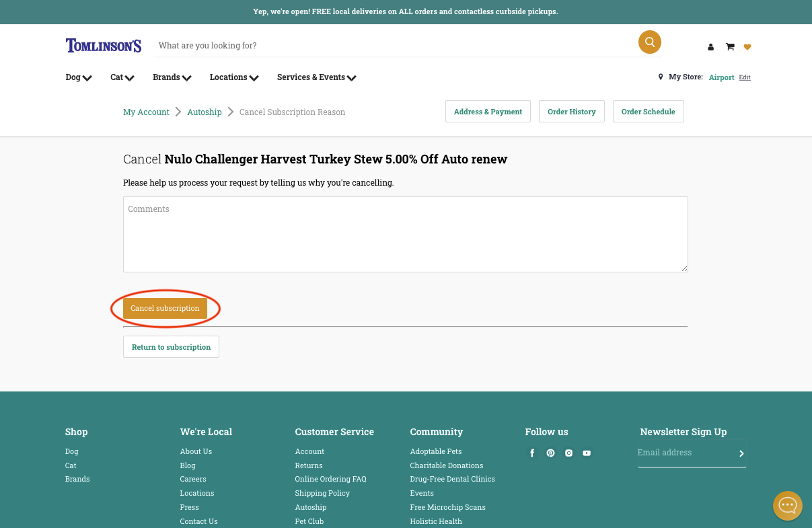The image size is (812, 528).
Task: Click in the Comments text area
Action: [x=406, y=234]
